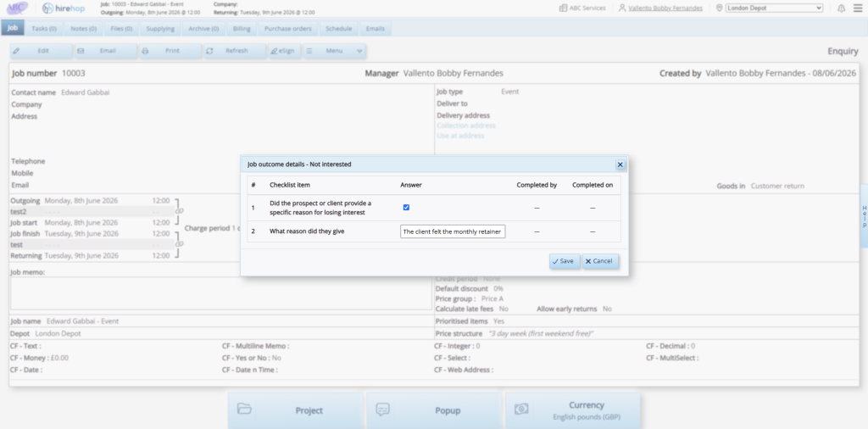Click the Popup button

pyautogui.click(x=434, y=410)
